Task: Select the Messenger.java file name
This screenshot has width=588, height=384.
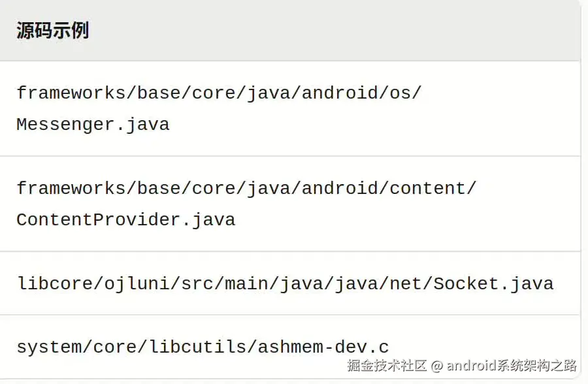Action: (93, 124)
